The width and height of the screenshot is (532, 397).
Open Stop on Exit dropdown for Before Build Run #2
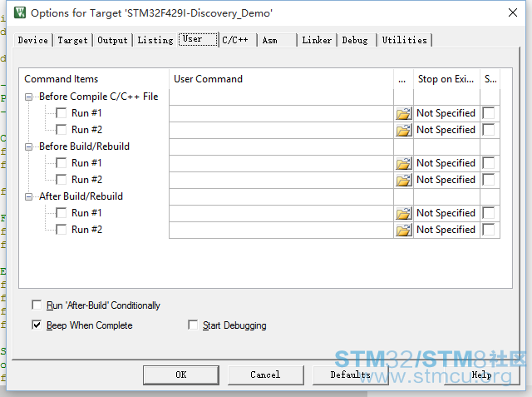(x=446, y=180)
